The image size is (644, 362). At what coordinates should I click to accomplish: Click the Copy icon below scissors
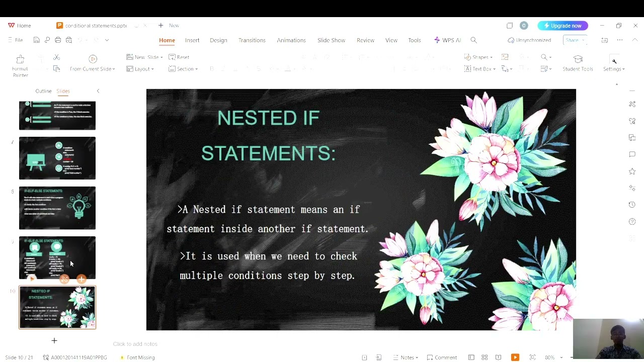[56, 69]
